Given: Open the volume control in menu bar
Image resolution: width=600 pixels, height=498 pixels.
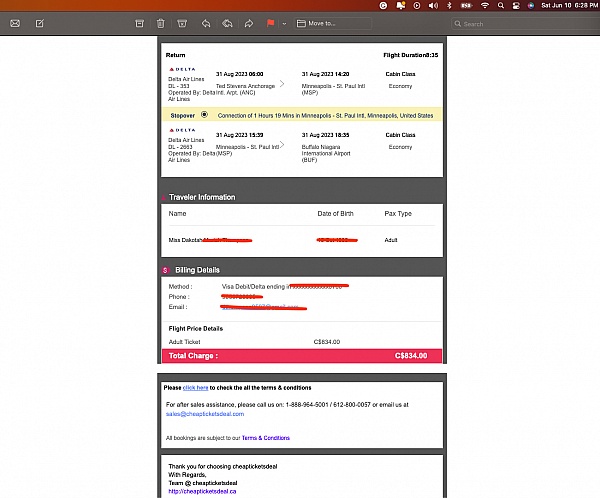Looking at the screenshot, I should (433, 5).
